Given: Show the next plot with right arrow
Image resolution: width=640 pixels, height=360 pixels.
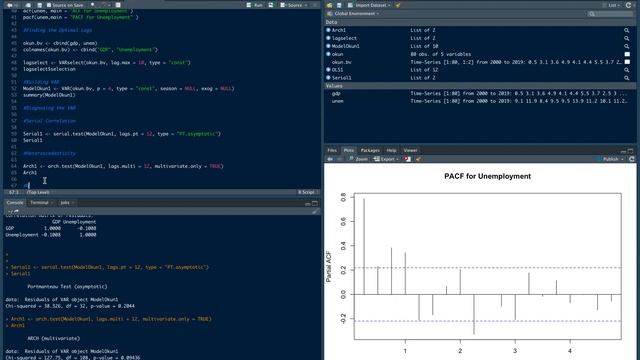Looking at the screenshot, I should [339, 159].
